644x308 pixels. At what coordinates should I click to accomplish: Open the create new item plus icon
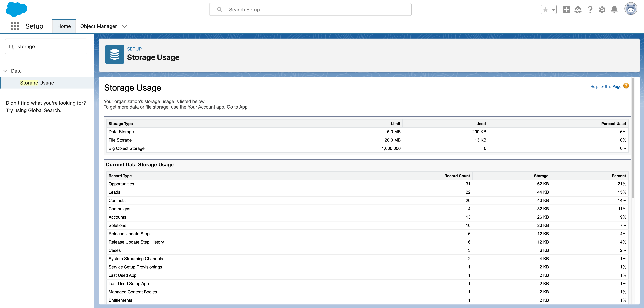click(566, 9)
